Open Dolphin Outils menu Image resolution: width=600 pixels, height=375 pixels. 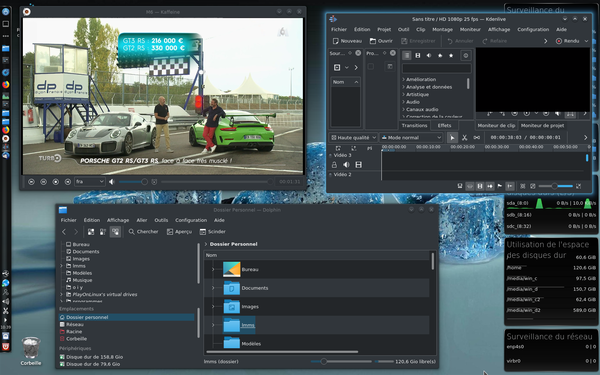(161, 220)
